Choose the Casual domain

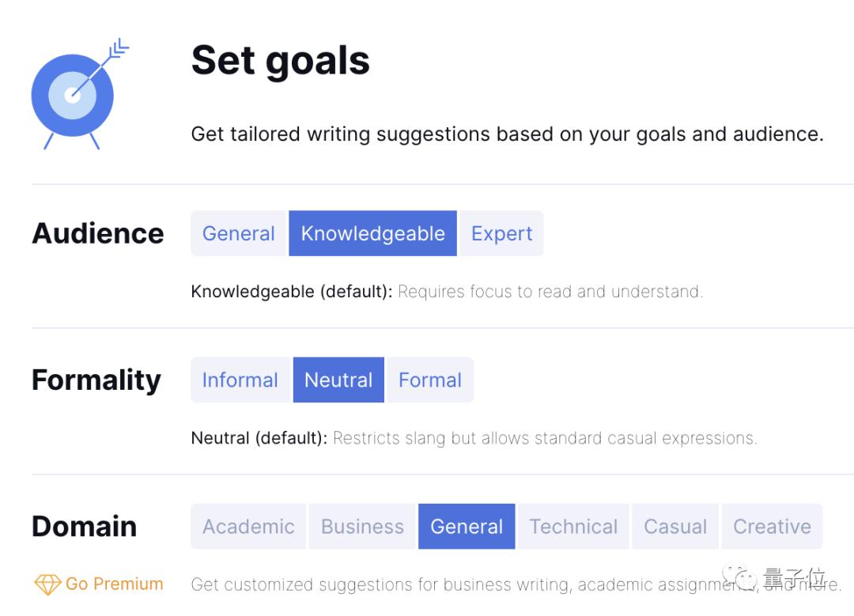pos(675,526)
